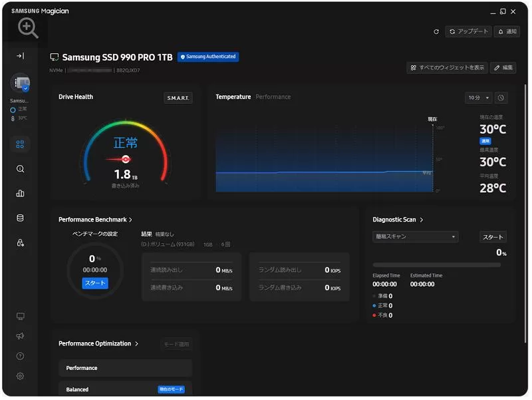Viewport: 532px width, 400px height.
Task: Switch to the Performance tab in the graph widget
Action: [273, 97]
